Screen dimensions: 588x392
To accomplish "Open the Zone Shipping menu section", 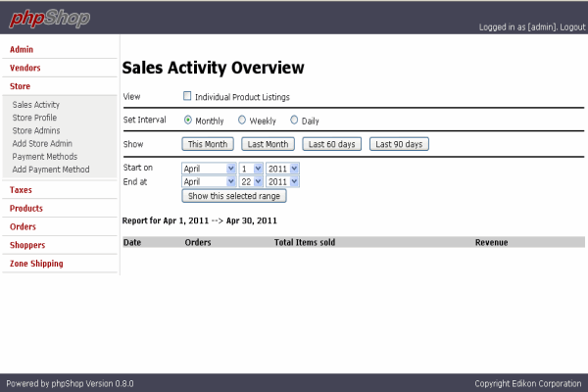I will click(x=36, y=264).
